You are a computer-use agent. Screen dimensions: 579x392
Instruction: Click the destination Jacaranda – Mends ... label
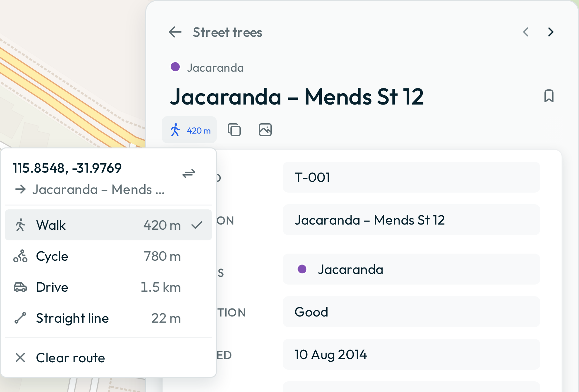98,190
